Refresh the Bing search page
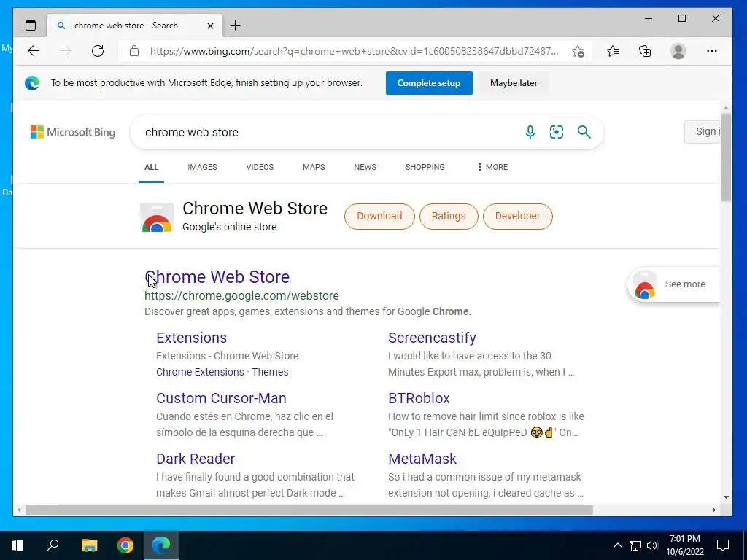 pyautogui.click(x=98, y=51)
